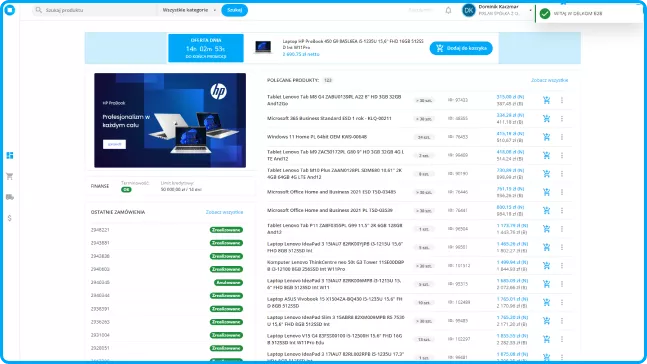Open the dashboard icon in left sidebar
Screen dimensions: 647x364
pos(10,155)
